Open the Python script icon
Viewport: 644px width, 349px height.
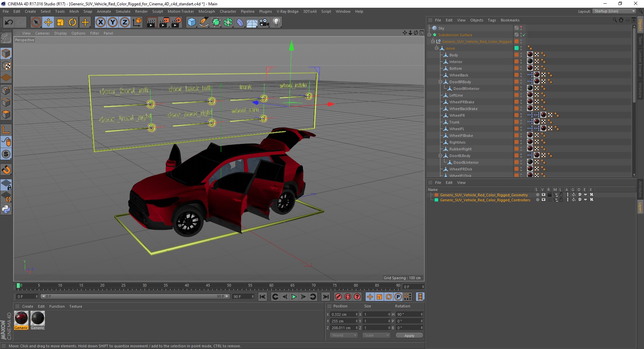pos(6,209)
